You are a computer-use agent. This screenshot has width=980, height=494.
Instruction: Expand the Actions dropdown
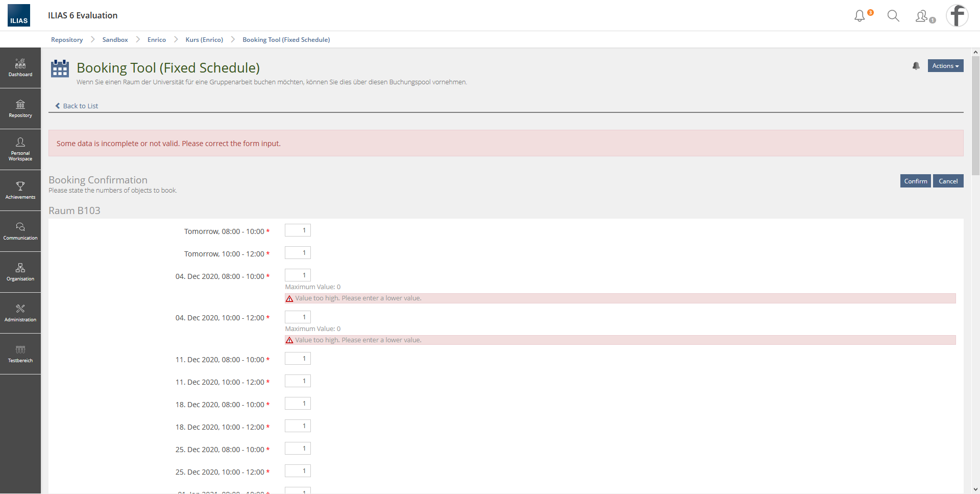pyautogui.click(x=945, y=66)
